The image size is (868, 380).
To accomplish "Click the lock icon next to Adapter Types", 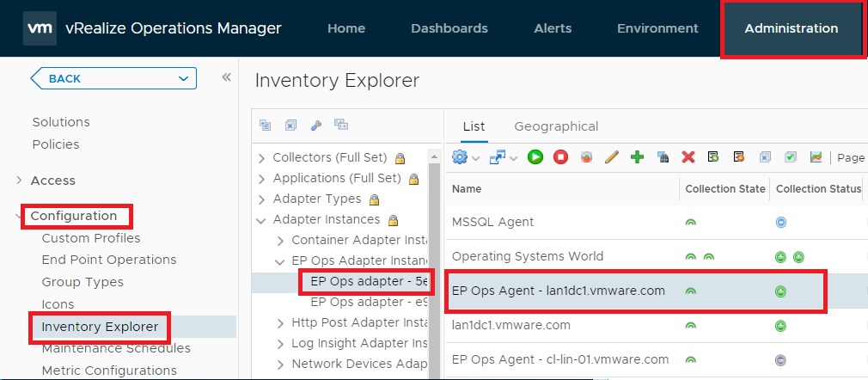I will click(374, 199).
